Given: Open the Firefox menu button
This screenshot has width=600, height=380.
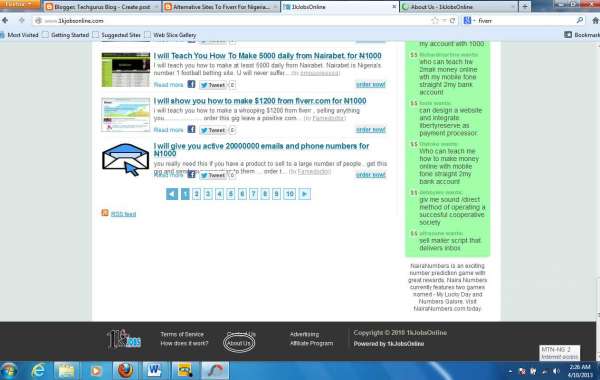Looking at the screenshot, I should click(x=19, y=4).
